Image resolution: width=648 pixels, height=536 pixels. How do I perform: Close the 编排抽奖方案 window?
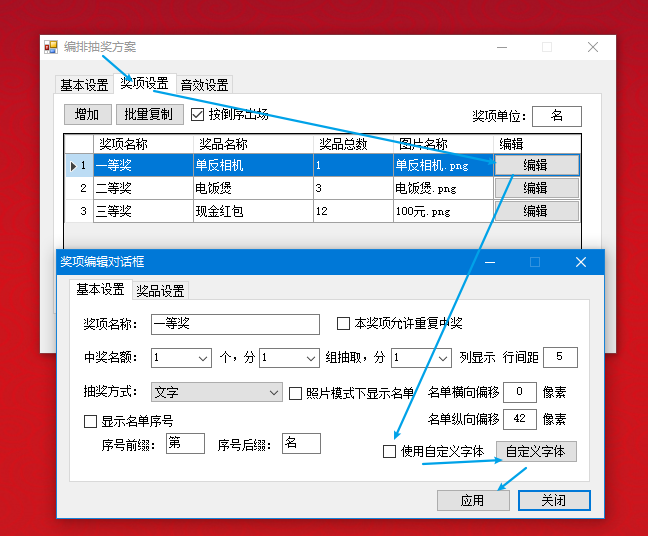pyautogui.click(x=593, y=47)
